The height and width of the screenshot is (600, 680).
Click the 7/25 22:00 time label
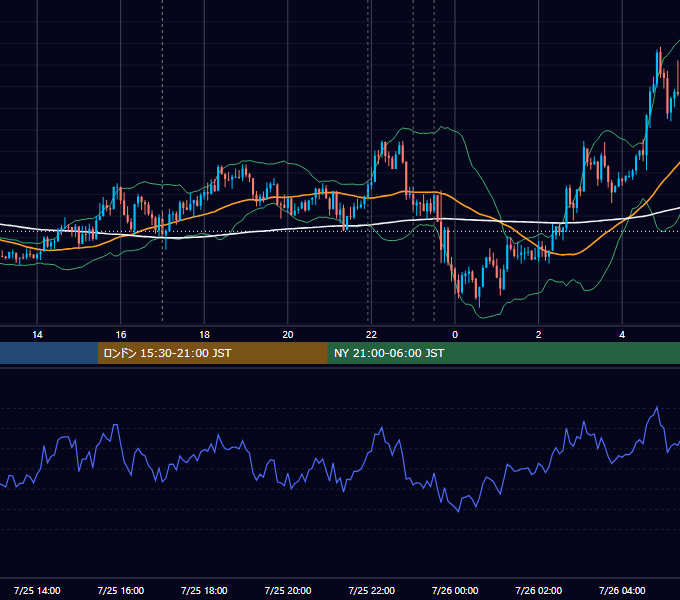coord(371,590)
